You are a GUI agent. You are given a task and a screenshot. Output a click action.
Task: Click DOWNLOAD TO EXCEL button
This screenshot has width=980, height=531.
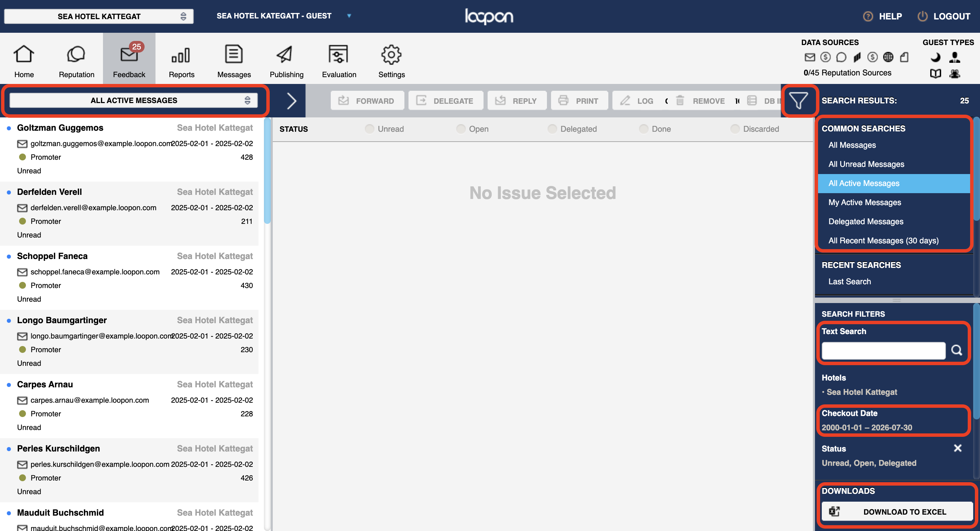897,512
